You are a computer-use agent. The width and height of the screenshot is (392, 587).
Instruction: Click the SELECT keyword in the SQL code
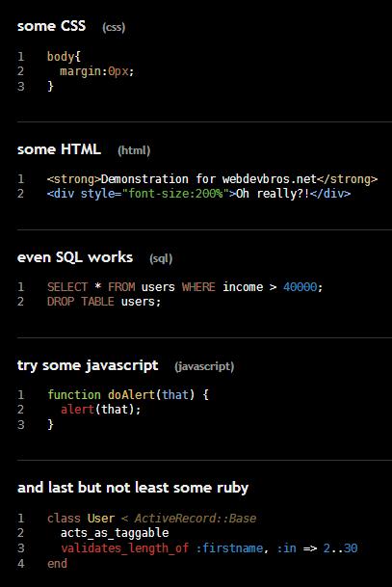[67, 287]
